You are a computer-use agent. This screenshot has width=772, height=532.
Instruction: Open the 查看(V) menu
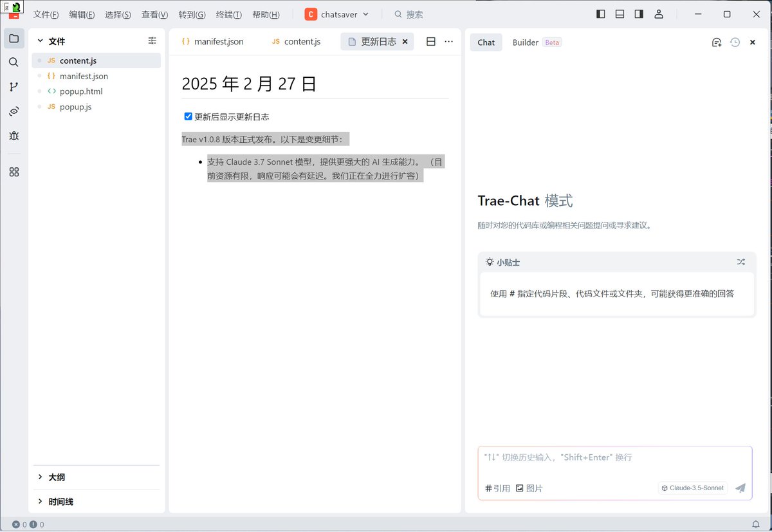tap(154, 14)
